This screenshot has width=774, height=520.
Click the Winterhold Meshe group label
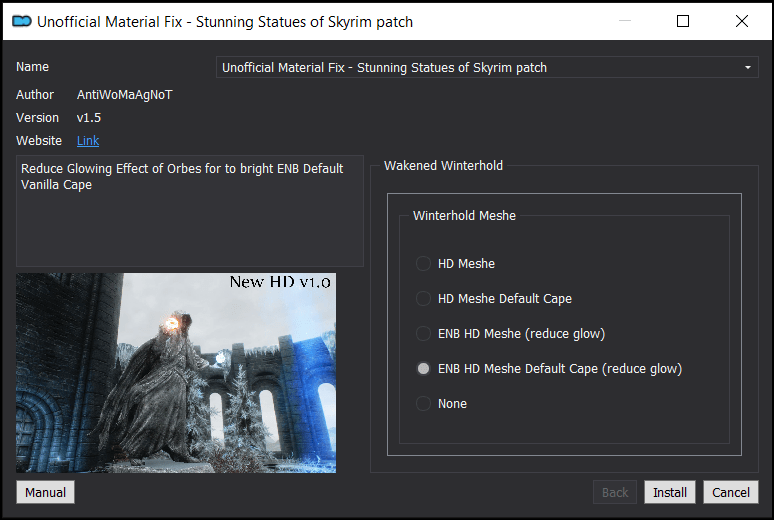pos(464,216)
